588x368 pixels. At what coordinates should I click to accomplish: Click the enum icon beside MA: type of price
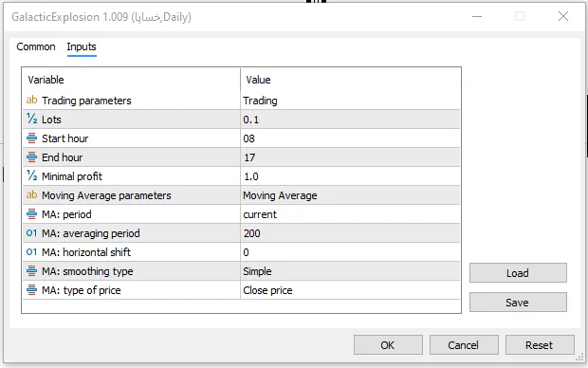coord(32,290)
